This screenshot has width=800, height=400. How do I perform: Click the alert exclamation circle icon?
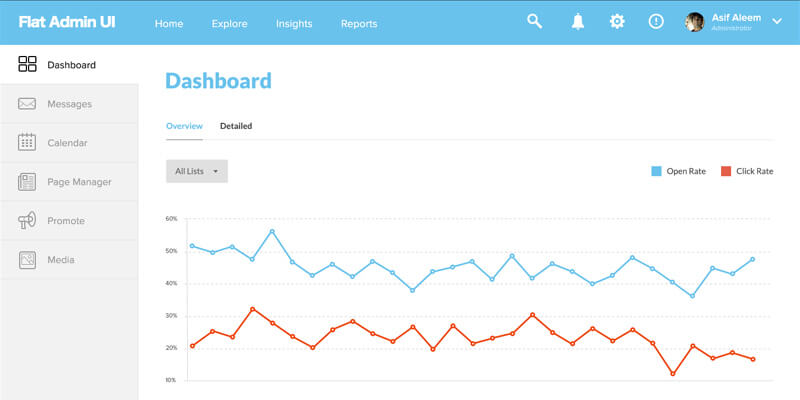coord(656,21)
